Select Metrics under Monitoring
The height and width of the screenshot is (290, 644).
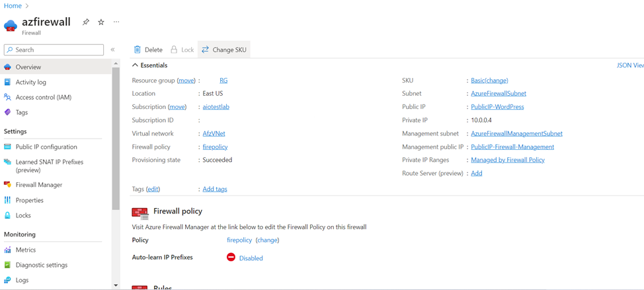pyautogui.click(x=26, y=250)
